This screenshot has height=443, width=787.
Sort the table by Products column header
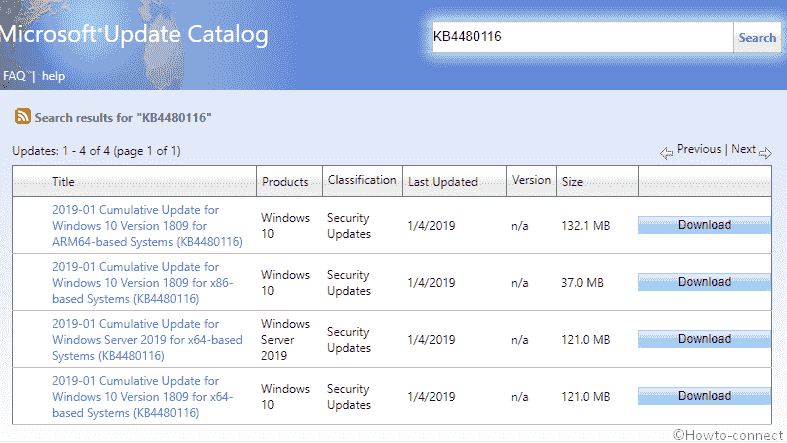point(285,182)
